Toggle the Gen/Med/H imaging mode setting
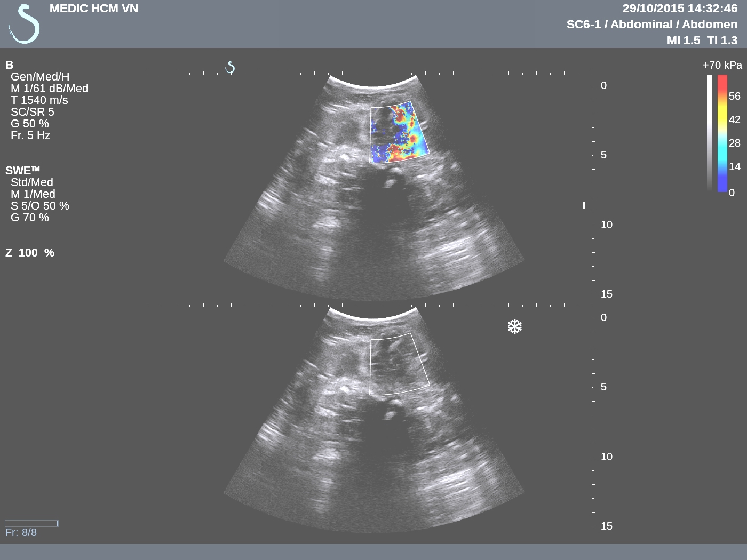This screenshot has width=747, height=560. coord(41,76)
